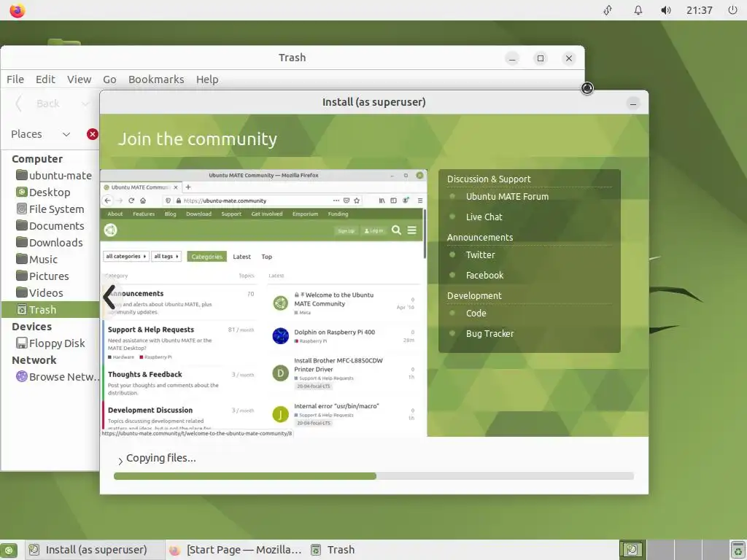Minimize the Trash file manager window
The width and height of the screenshot is (747, 560).
(x=512, y=58)
